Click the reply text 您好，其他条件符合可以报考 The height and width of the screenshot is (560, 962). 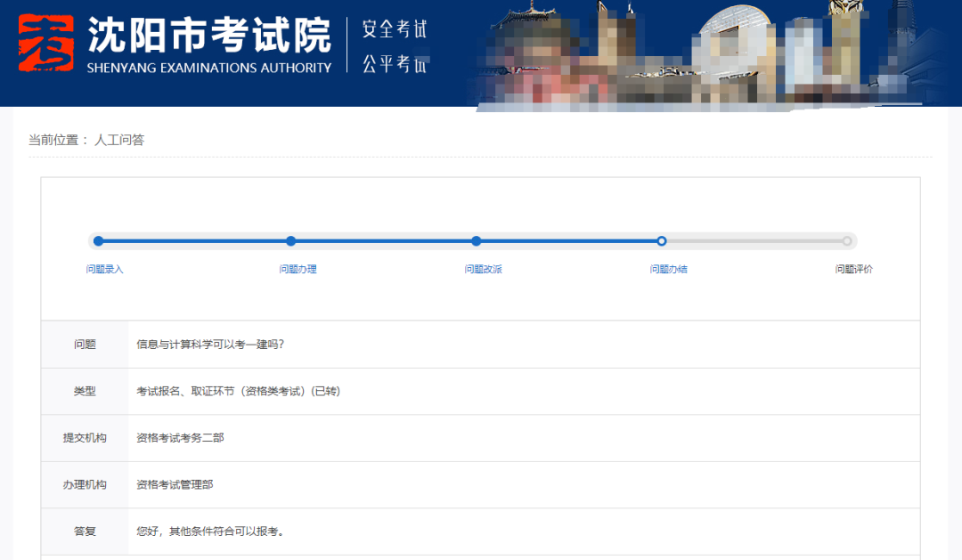(x=210, y=532)
